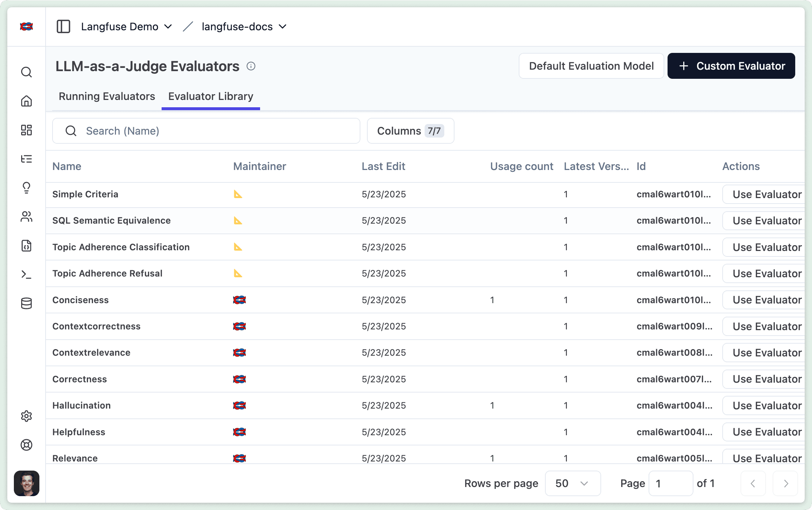
Task: Click the Users sidebar icon
Action: (27, 217)
